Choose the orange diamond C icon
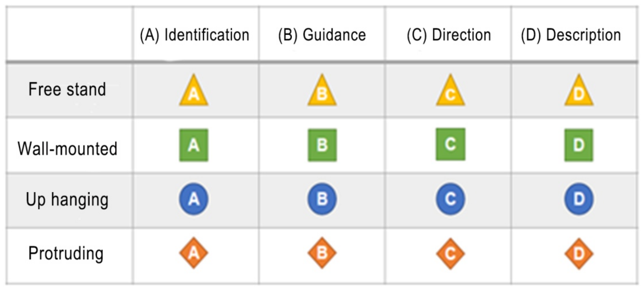 point(451,254)
